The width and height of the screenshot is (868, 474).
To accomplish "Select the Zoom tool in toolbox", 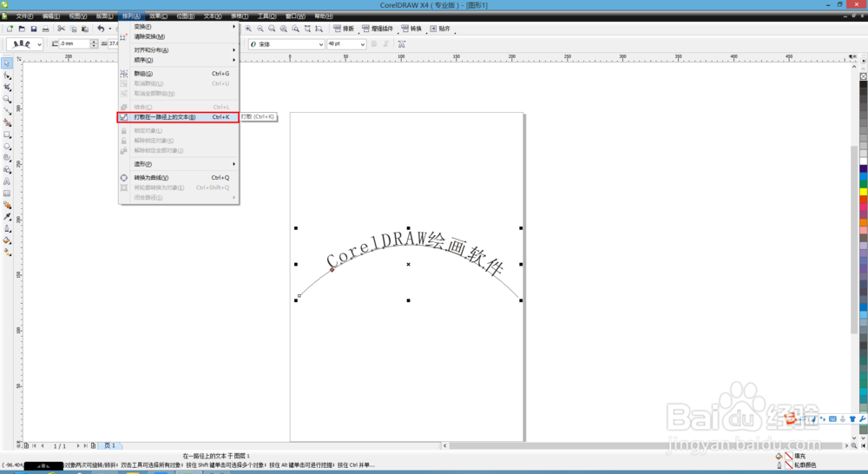I will (7, 99).
